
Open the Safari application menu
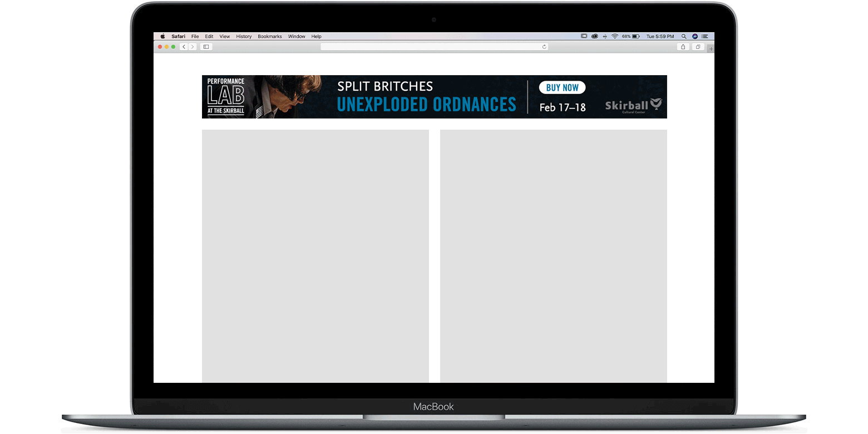pos(178,36)
